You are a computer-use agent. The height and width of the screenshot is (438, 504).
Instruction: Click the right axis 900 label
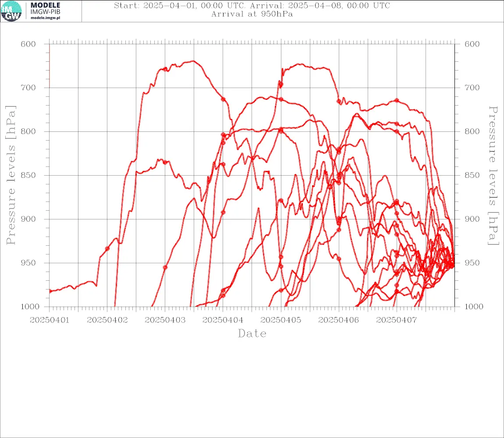pyautogui.click(x=472, y=219)
